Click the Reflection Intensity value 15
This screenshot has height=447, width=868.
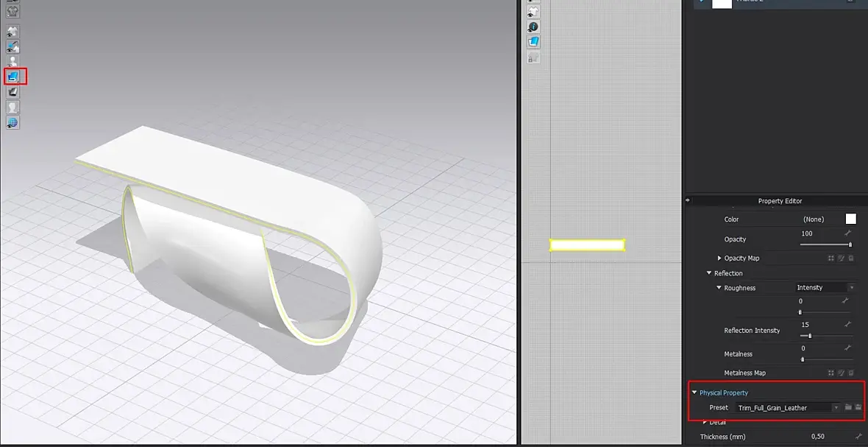[x=805, y=325]
